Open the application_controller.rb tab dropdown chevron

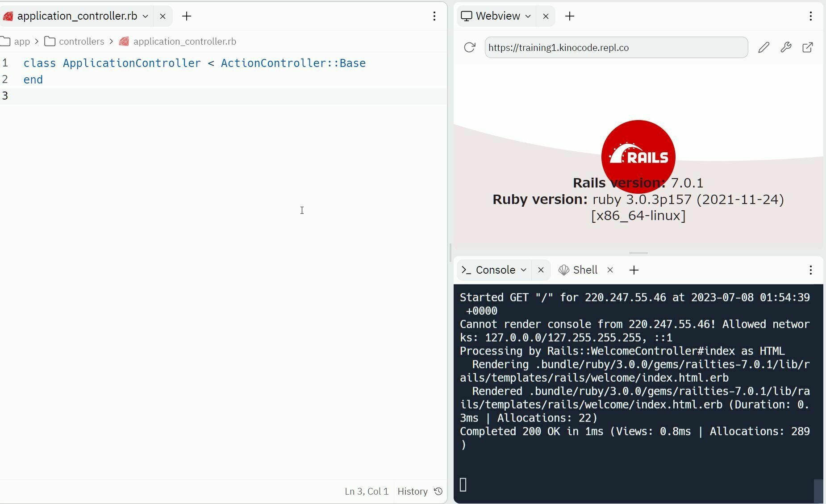coord(145,16)
